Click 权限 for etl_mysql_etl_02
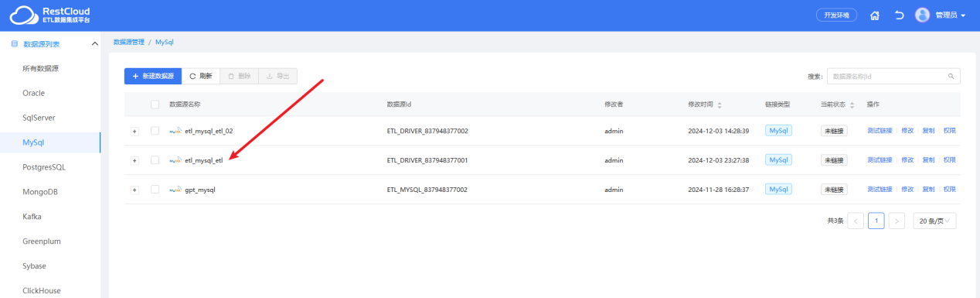Viewport: 980px width, 298px height. (949, 131)
